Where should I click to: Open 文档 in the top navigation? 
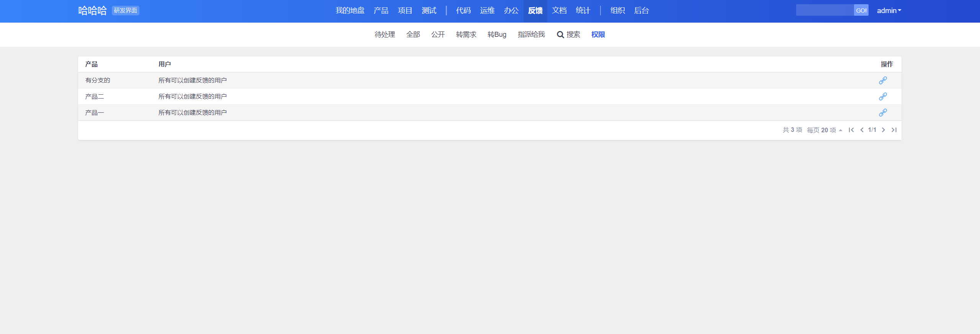[559, 11]
